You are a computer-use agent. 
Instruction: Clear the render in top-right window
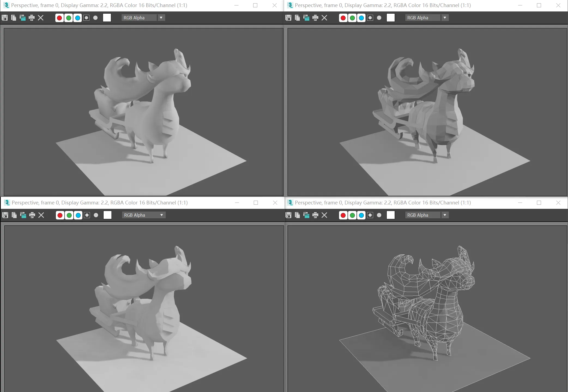(324, 18)
